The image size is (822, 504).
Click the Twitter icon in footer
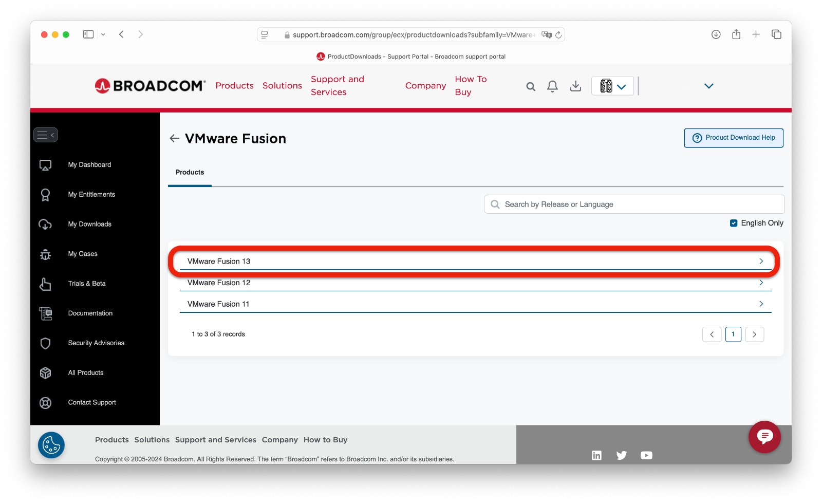click(x=621, y=455)
